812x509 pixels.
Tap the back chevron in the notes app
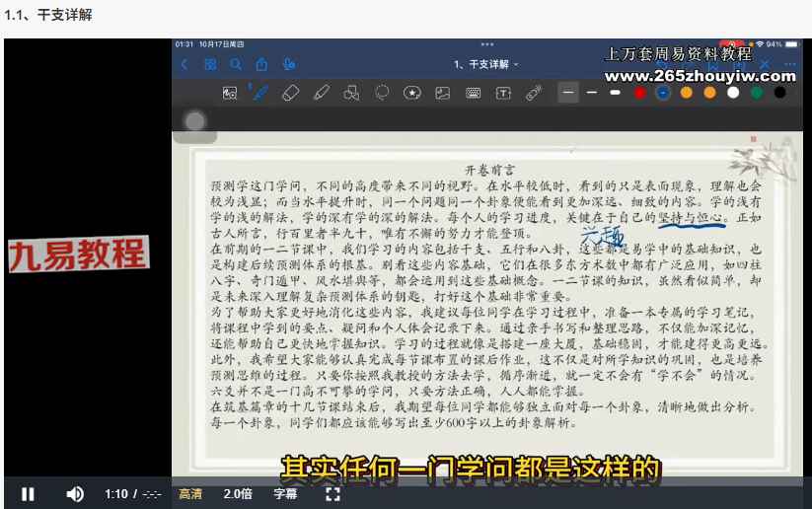tap(185, 65)
